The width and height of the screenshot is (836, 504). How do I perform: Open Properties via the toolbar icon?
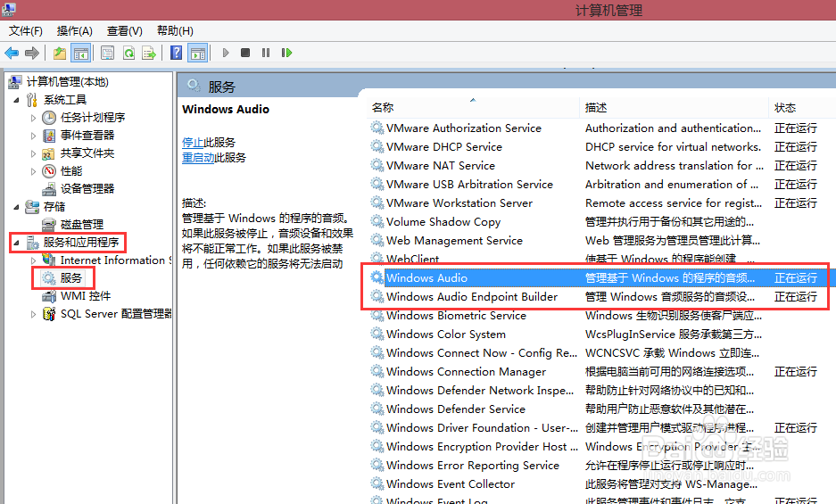coord(108,53)
